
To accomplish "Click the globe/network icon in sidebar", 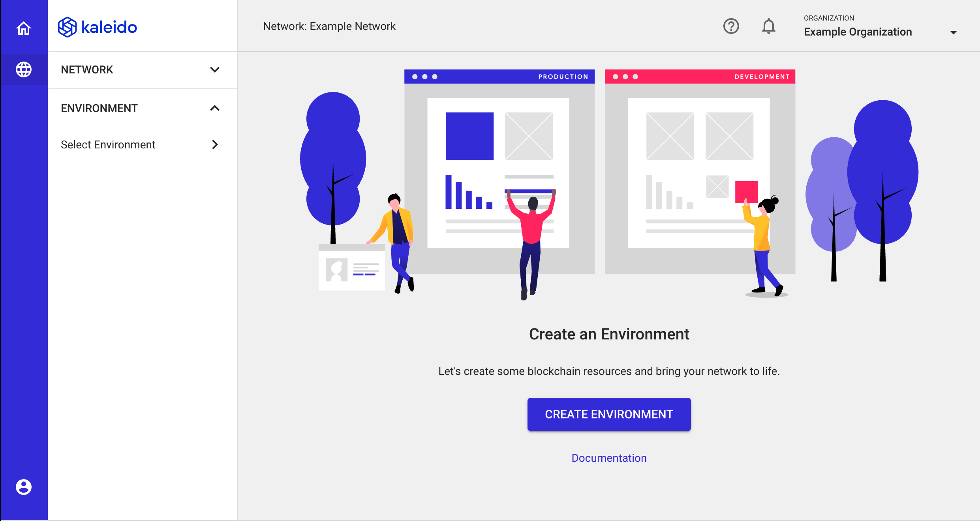I will pos(24,69).
